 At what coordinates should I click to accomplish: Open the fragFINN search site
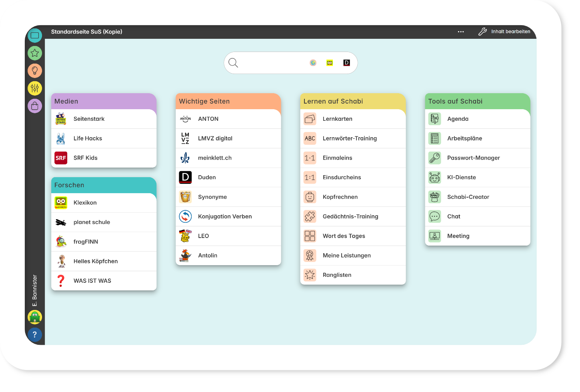(86, 242)
